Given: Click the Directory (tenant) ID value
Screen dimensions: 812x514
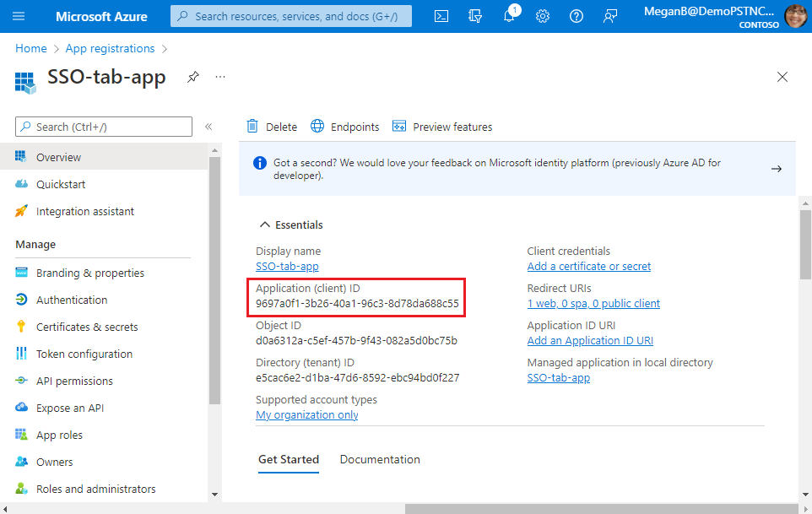Looking at the screenshot, I should click(x=357, y=378).
